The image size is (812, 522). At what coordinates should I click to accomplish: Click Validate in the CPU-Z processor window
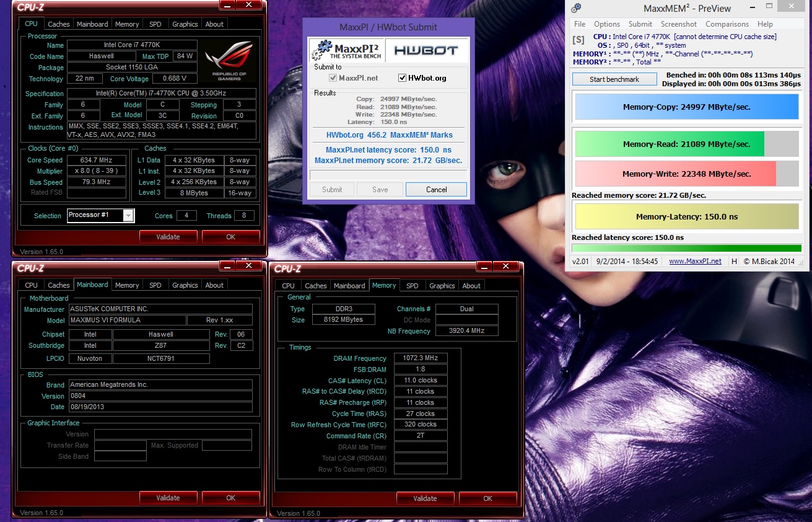coord(168,237)
